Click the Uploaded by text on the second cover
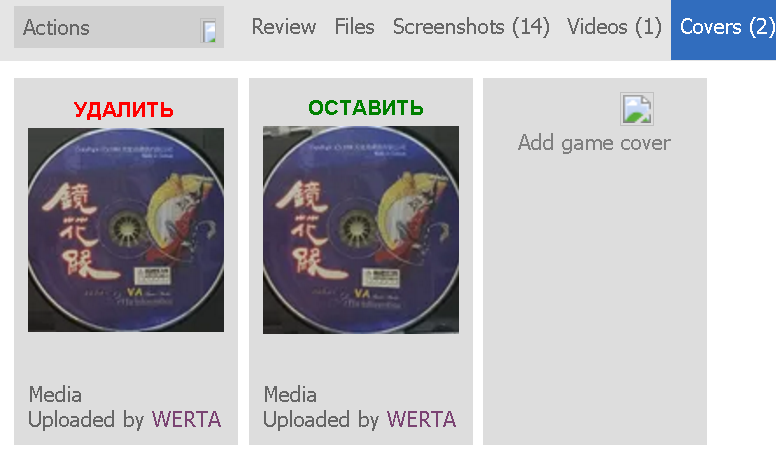 click(x=321, y=420)
